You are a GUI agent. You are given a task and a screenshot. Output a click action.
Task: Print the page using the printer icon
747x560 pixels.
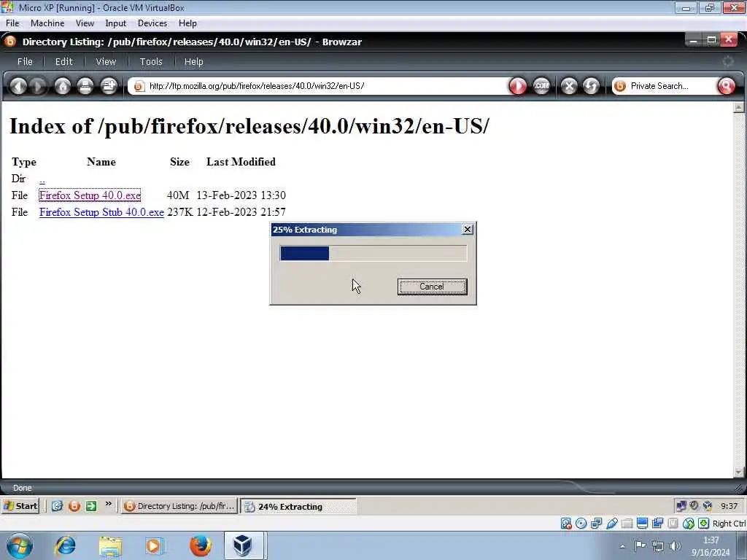(x=85, y=86)
